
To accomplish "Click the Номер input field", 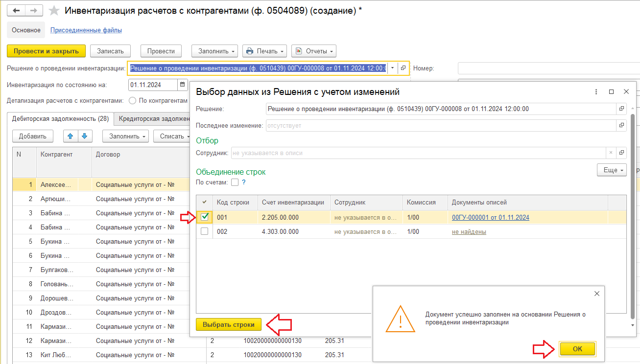I will point(548,68).
